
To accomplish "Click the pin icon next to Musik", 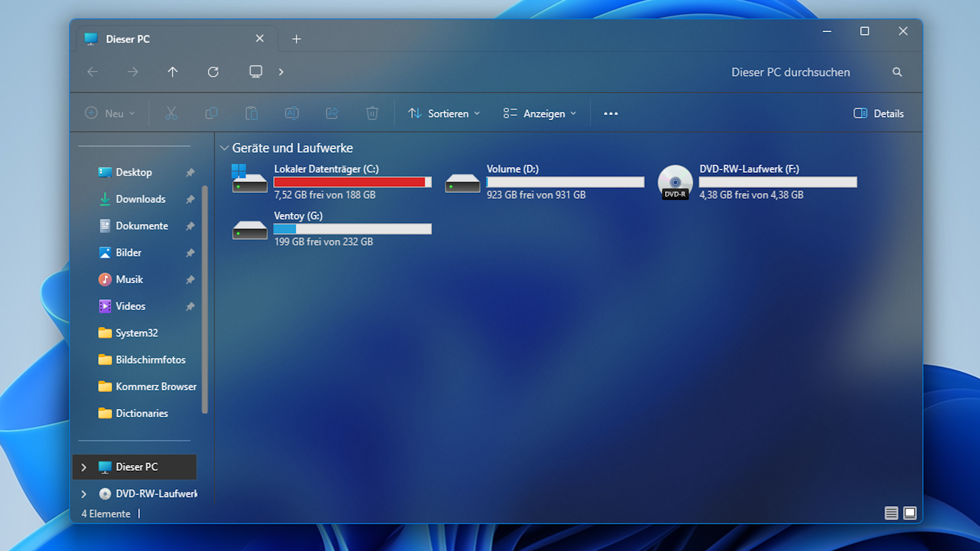I will click(190, 279).
